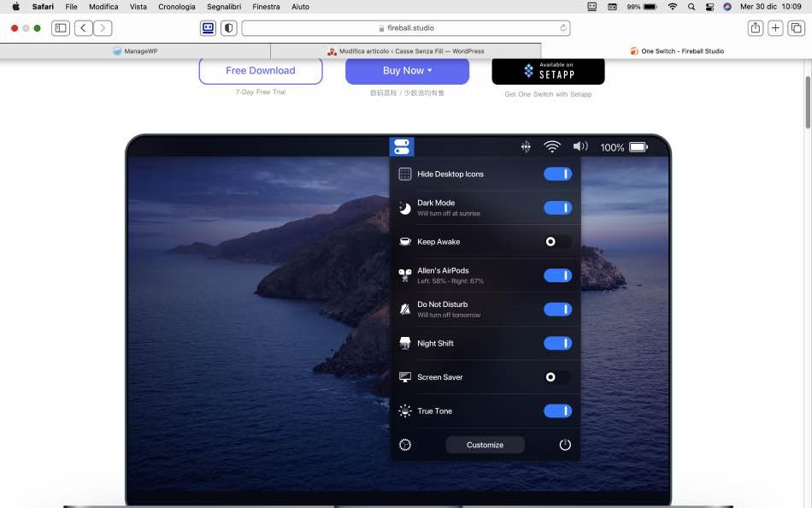
Task: Open Control Center in the macOS menu bar
Action: 710,7
